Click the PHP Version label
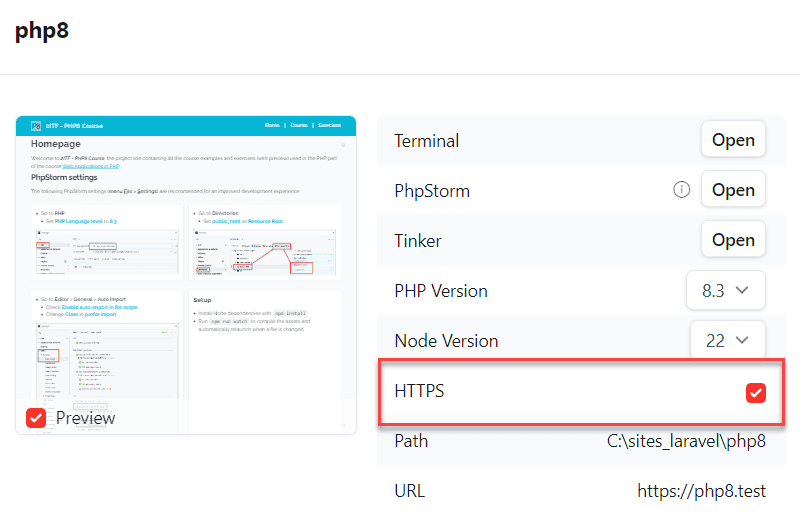 pos(441,290)
